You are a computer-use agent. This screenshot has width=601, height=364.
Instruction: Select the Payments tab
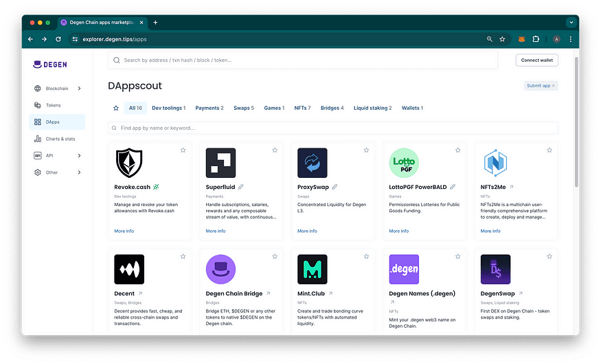[x=209, y=108]
